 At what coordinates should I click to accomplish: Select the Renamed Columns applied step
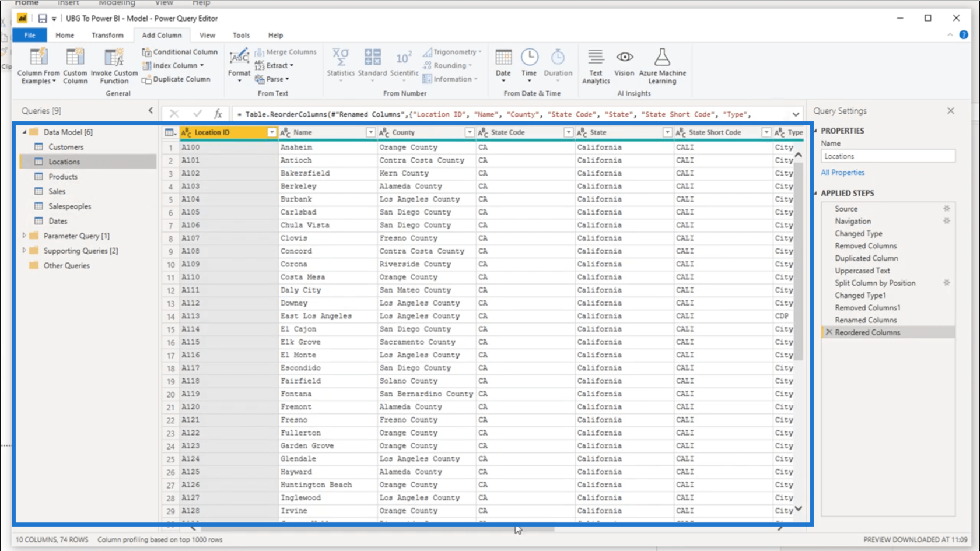(x=866, y=320)
